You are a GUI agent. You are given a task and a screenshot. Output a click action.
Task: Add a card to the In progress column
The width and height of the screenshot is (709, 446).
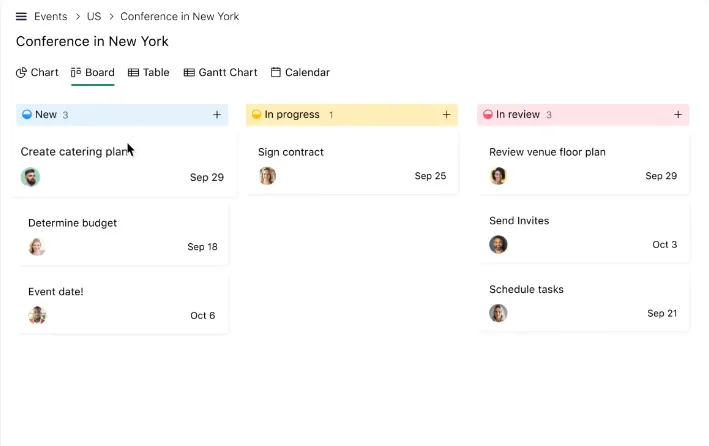446,115
